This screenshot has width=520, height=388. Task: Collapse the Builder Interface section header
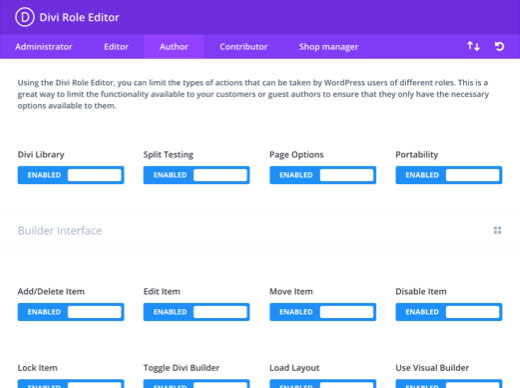260,230
